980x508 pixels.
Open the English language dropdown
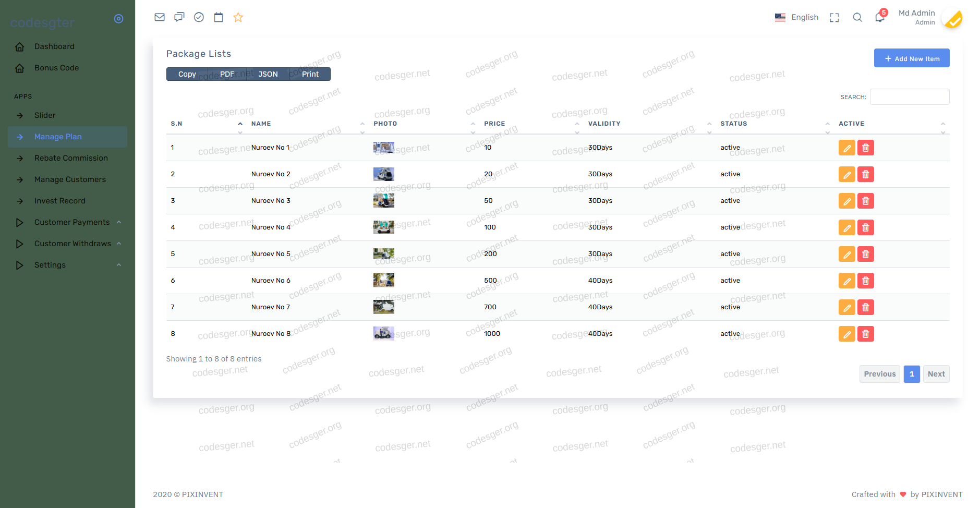797,17
